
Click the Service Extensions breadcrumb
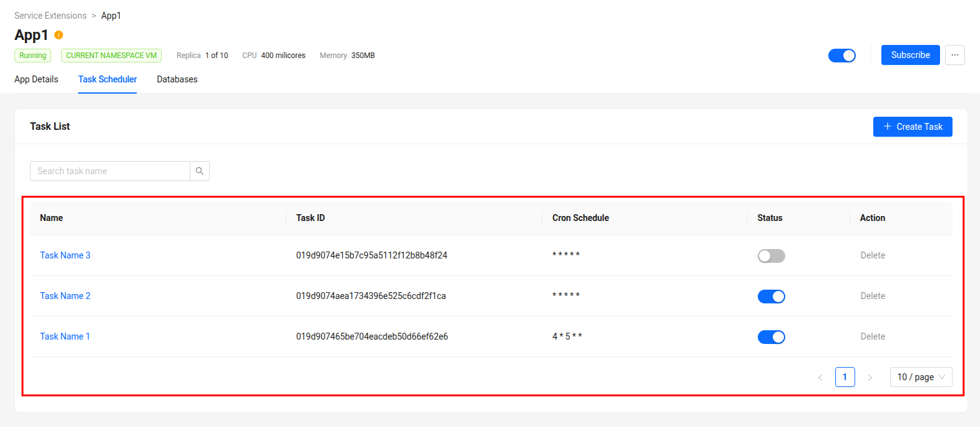[51, 16]
